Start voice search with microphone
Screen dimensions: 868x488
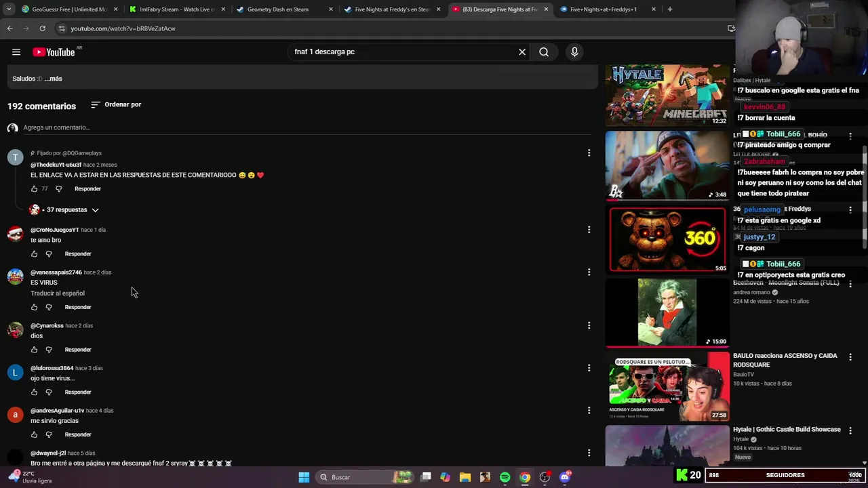(574, 52)
